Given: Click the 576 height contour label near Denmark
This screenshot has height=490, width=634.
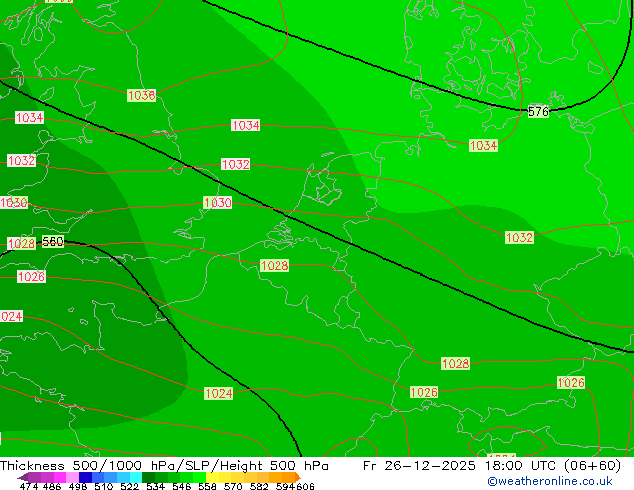Looking at the screenshot, I should [x=538, y=112].
